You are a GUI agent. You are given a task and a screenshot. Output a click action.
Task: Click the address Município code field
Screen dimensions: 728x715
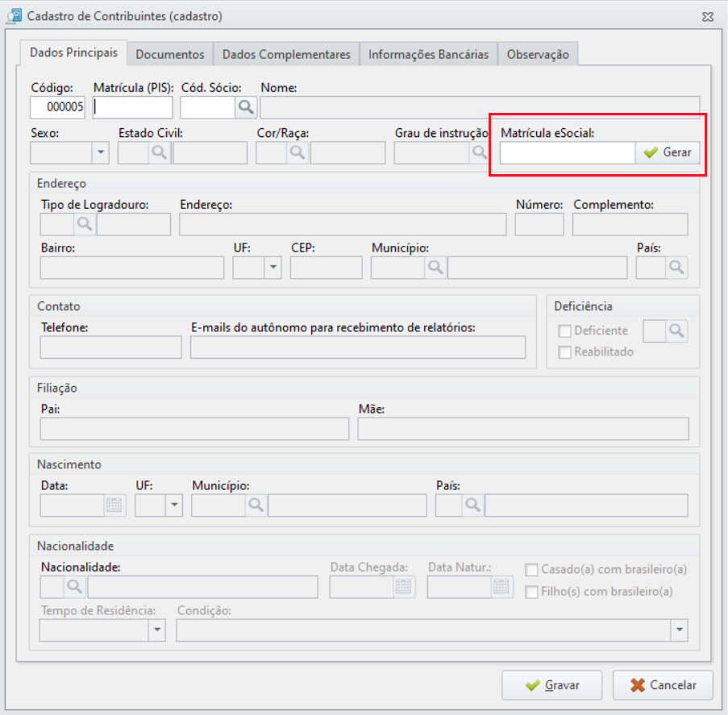(398, 268)
